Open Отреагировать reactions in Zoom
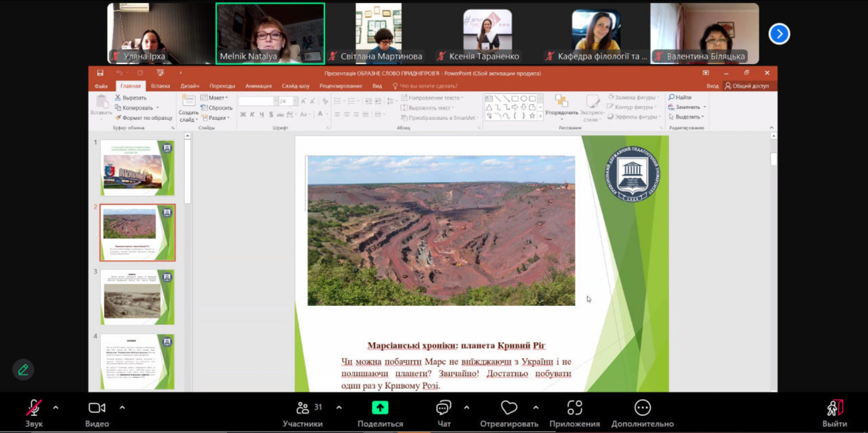 click(509, 414)
